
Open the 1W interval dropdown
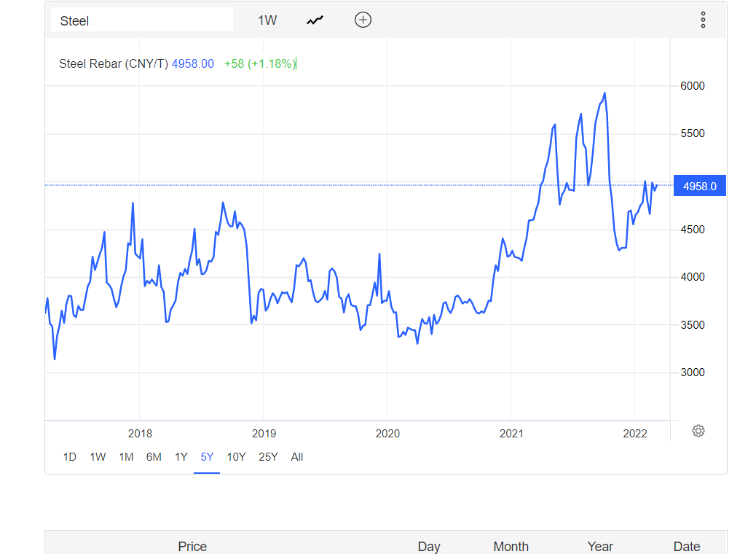click(267, 20)
